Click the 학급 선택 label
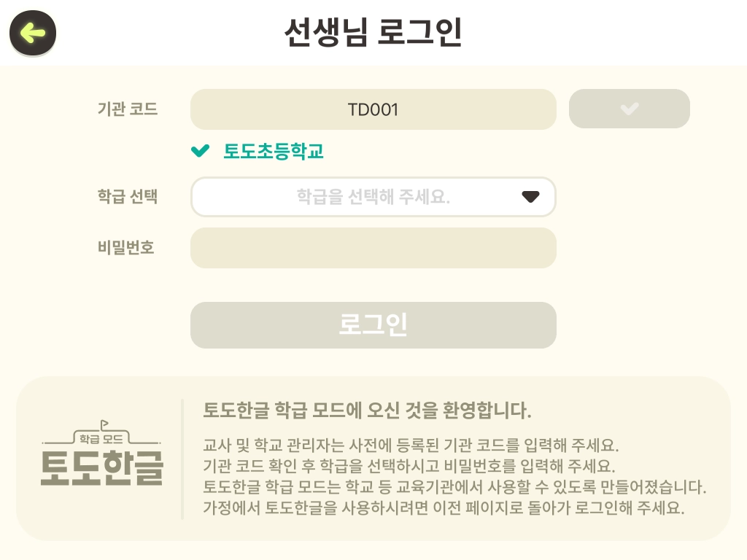Viewport: 747px width, 560px height. coord(128,197)
